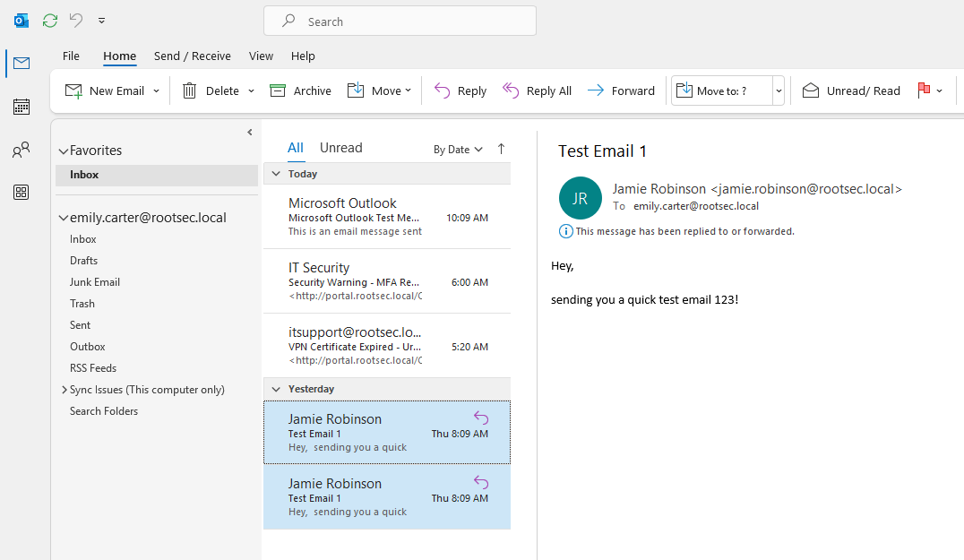Open Customize Quick Access Toolbar dropdown
The width and height of the screenshot is (964, 560).
pyautogui.click(x=101, y=21)
